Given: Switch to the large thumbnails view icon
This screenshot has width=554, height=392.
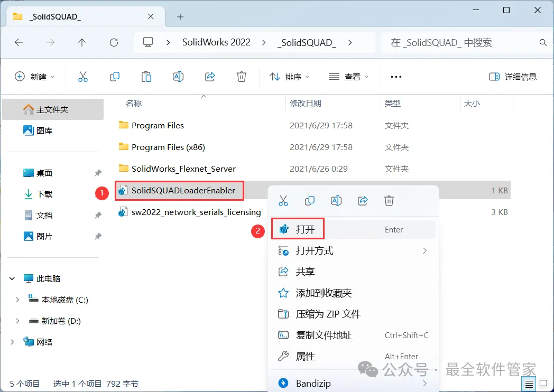Looking at the screenshot, I should pos(544,384).
